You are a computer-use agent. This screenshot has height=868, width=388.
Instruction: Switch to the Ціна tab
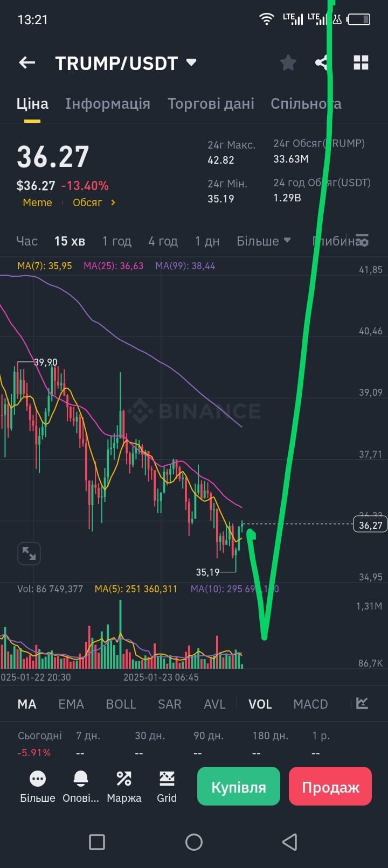tap(32, 103)
